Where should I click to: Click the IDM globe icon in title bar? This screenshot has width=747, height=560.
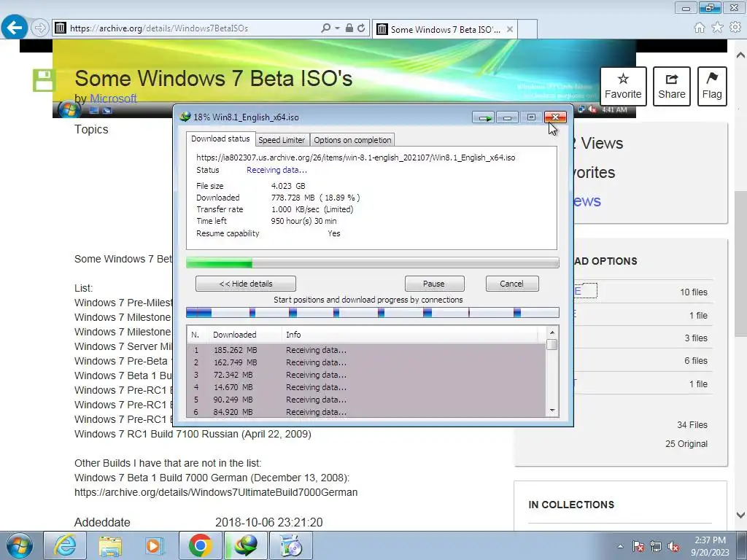185,117
